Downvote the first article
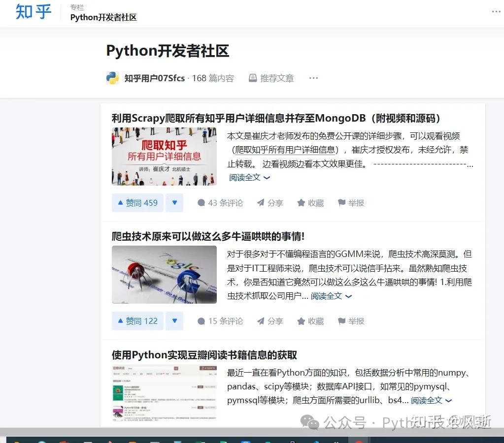Screen dimensions: 504x443 [x=174, y=203]
